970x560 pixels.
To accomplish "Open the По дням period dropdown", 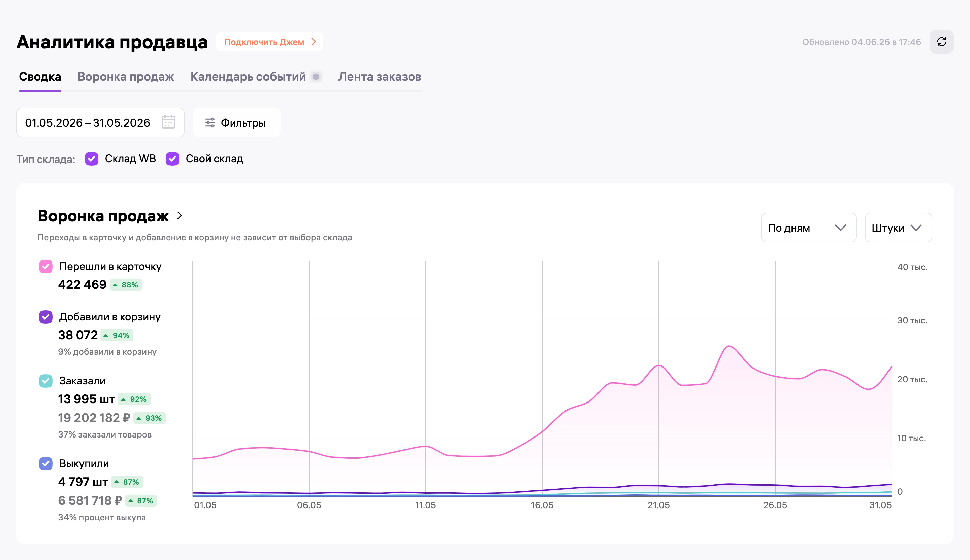I will [808, 228].
